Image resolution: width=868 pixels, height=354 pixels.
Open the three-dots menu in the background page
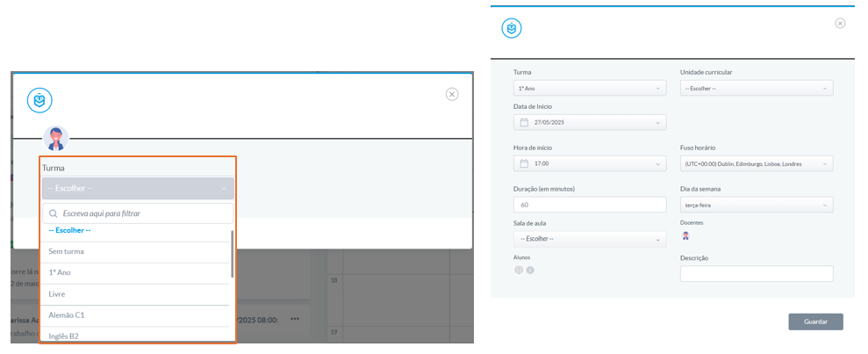pyautogui.click(x=295, y=319)
